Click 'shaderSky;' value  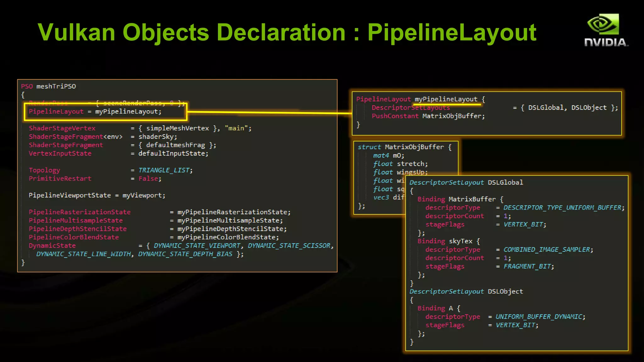tap(158, 137)
